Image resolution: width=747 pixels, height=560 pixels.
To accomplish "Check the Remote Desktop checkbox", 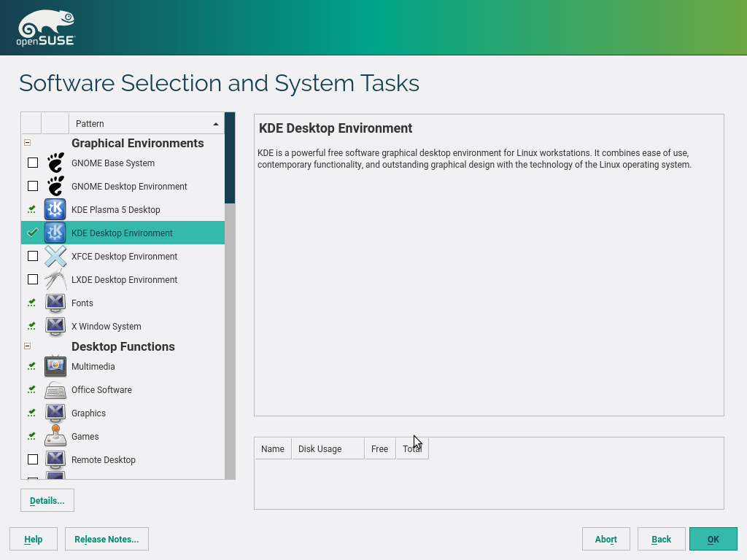I will (x=33, y=459).
